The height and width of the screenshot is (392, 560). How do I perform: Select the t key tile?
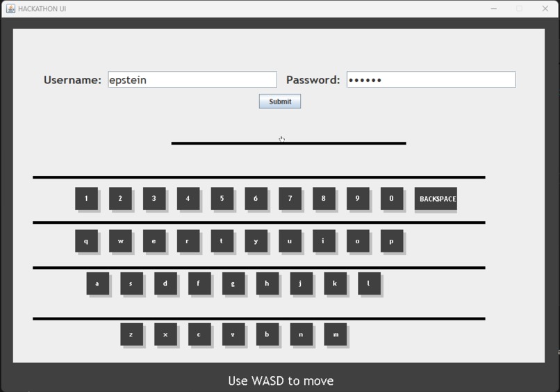222,241
